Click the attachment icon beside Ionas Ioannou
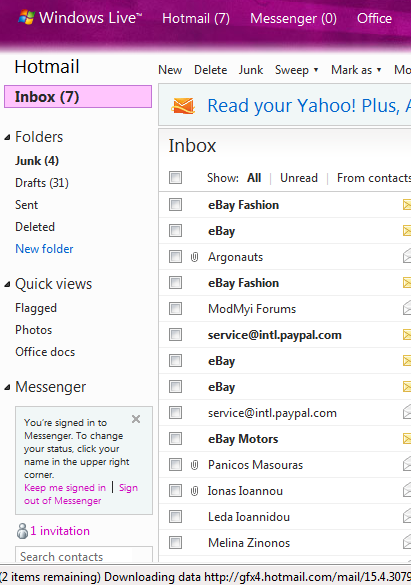This screenshot has height=585, width=414. click(194, 491)
